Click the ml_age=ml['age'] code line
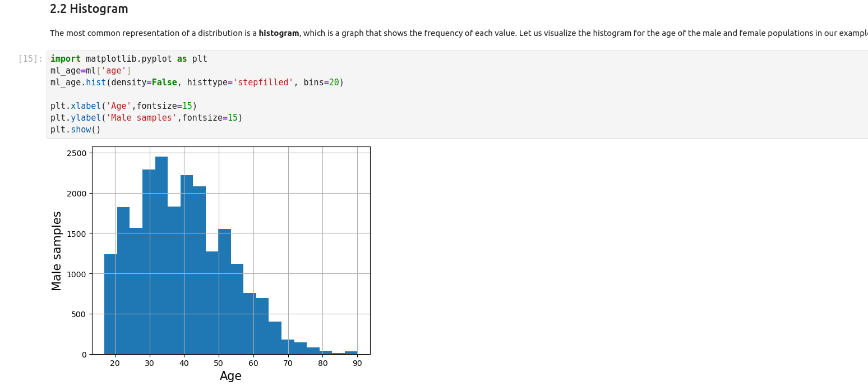The height and width of the screenshot is (385, 868). pos(90,71)
